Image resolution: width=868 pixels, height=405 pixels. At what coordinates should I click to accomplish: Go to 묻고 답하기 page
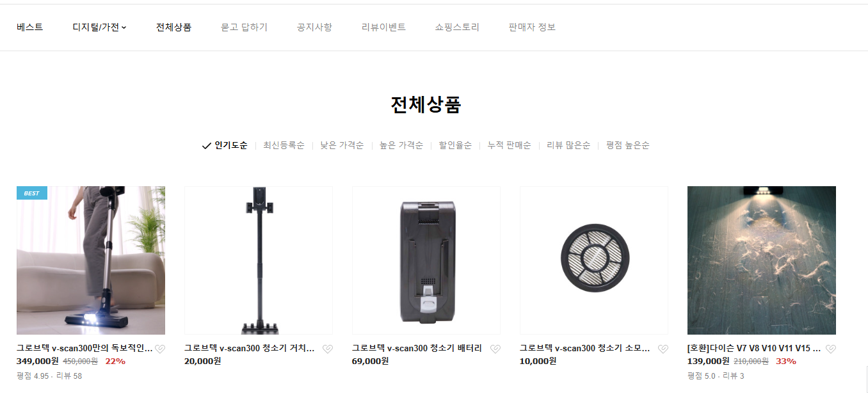point(244,28)
